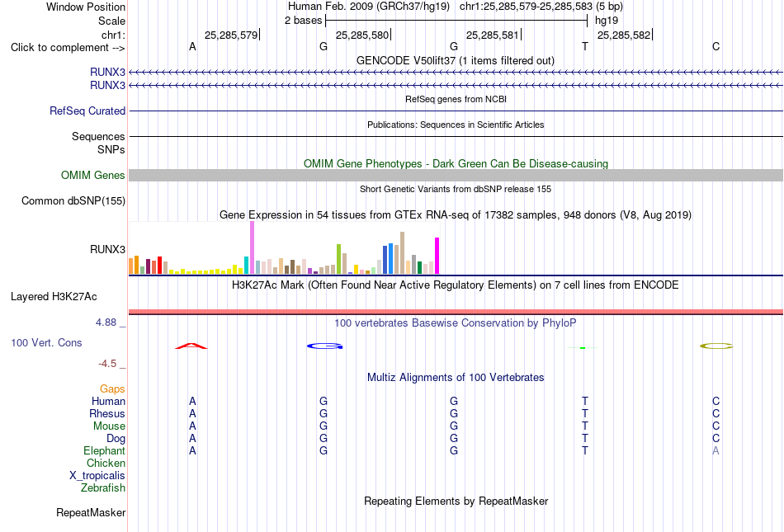Select the Rhesus row label
The image size is (784, 532).
pyautogui.click(x=107, y=413)
